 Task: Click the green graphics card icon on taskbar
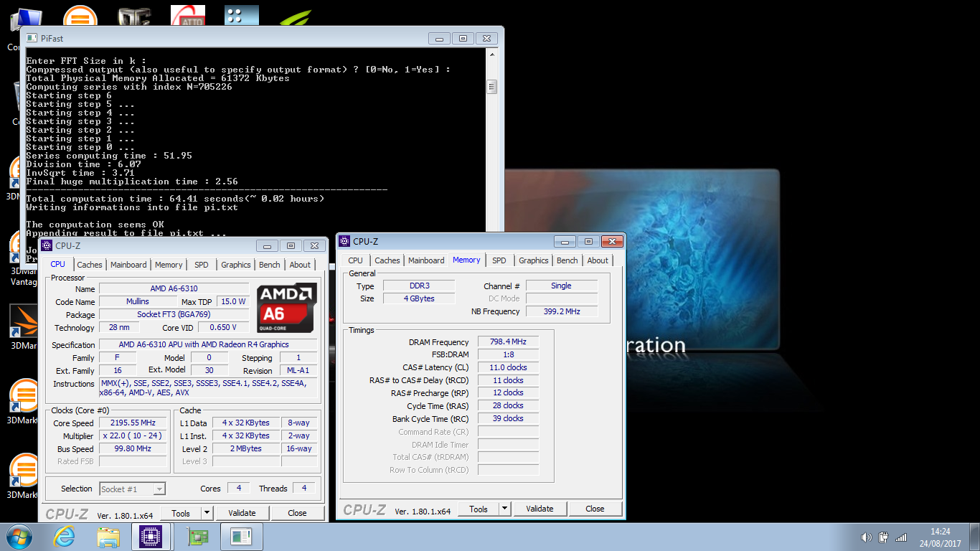[197, 536]
